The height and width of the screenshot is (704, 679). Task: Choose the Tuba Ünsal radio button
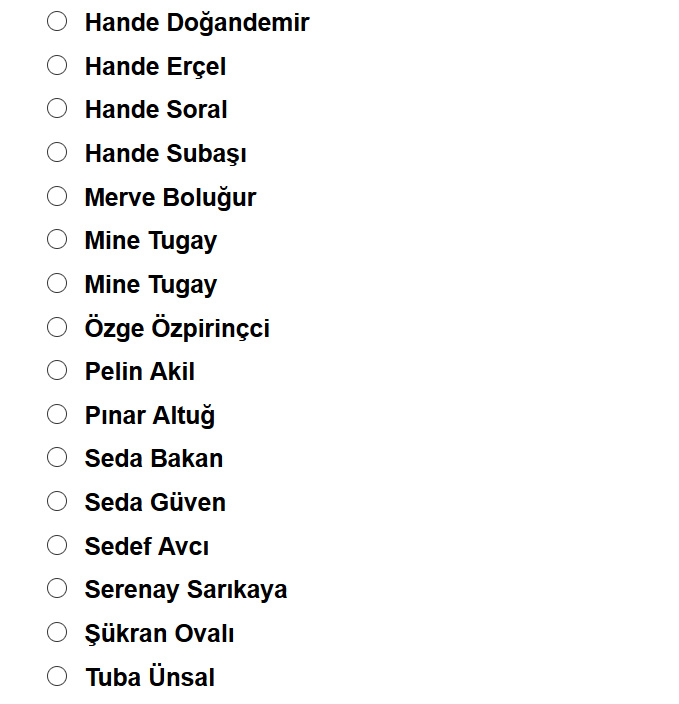(57, 677)
